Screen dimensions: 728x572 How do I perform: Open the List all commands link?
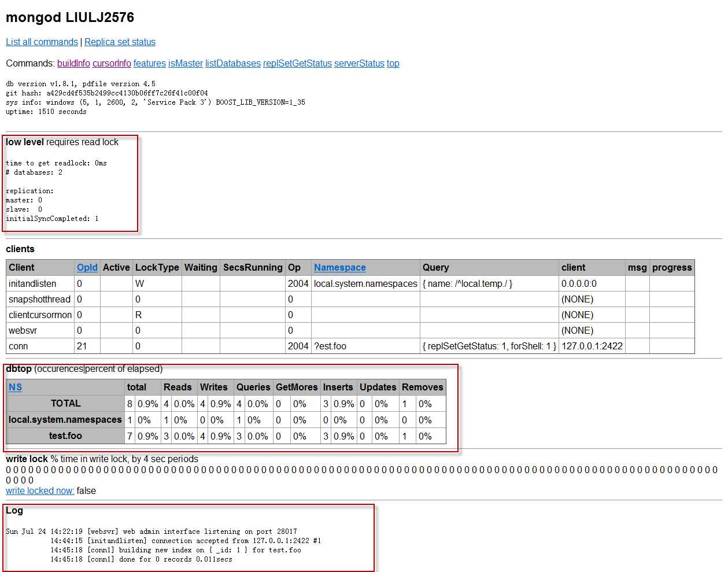pyautogui.click(x=42, y=42)
